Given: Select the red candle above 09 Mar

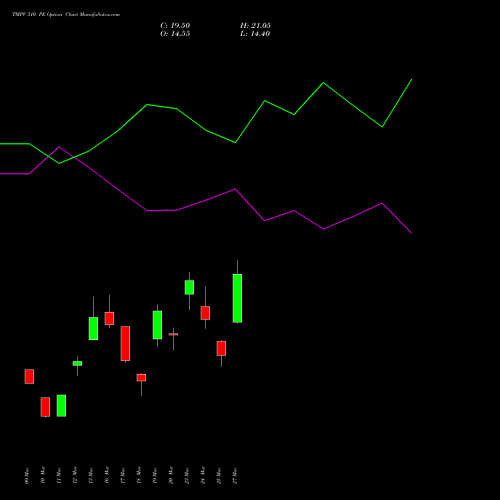Looking at the screenshot, I should [29, 376].
